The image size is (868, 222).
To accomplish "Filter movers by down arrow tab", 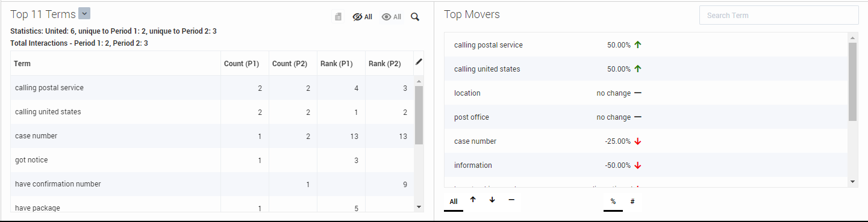I will click(492, 200).
